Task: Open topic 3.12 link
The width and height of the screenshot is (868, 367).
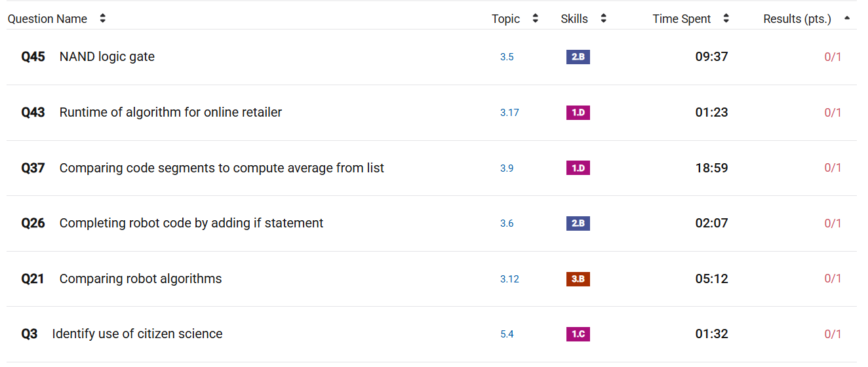Action: coord(509,279)
